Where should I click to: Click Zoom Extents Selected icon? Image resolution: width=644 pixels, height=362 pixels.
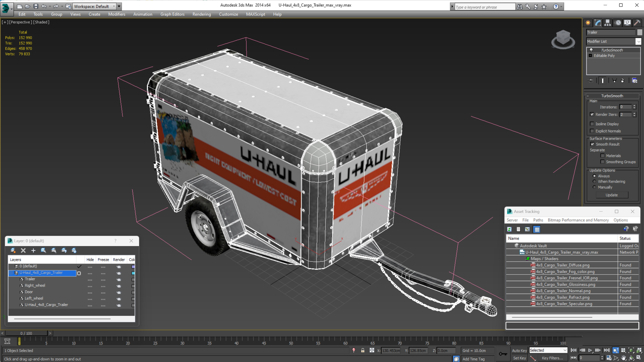[x=631, y=350]
